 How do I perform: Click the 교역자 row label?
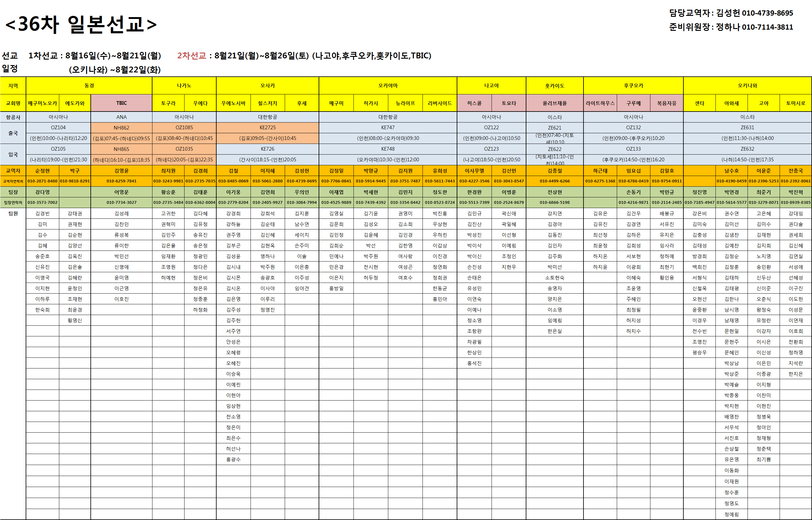(13, 170)
